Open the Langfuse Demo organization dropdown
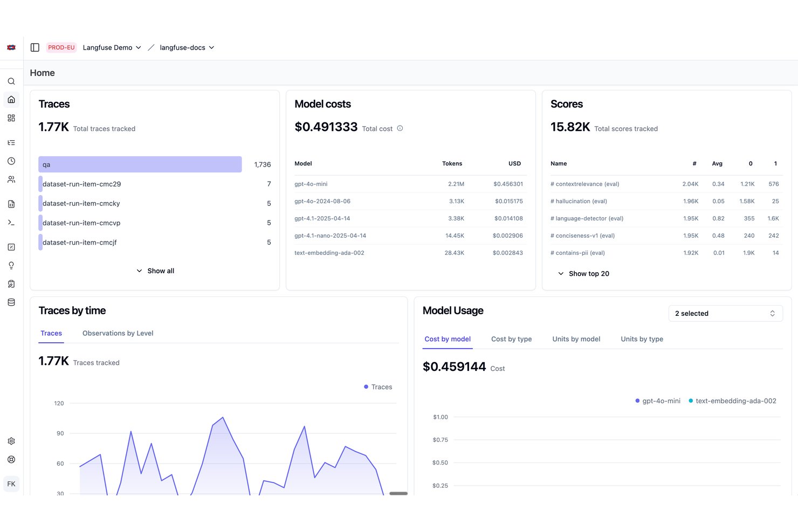The width and height of the screenshot is (798, 532). [112, 47]
